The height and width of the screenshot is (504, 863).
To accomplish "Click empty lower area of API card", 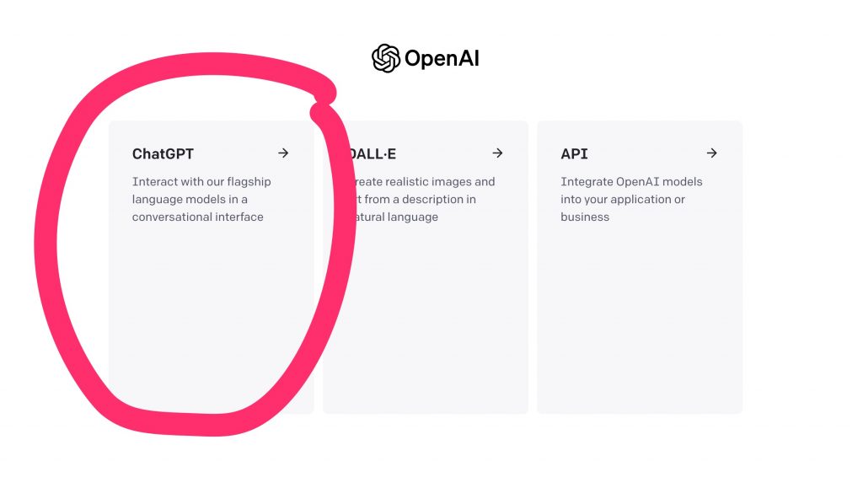I will pyautogui.click(x=640, y=319).
